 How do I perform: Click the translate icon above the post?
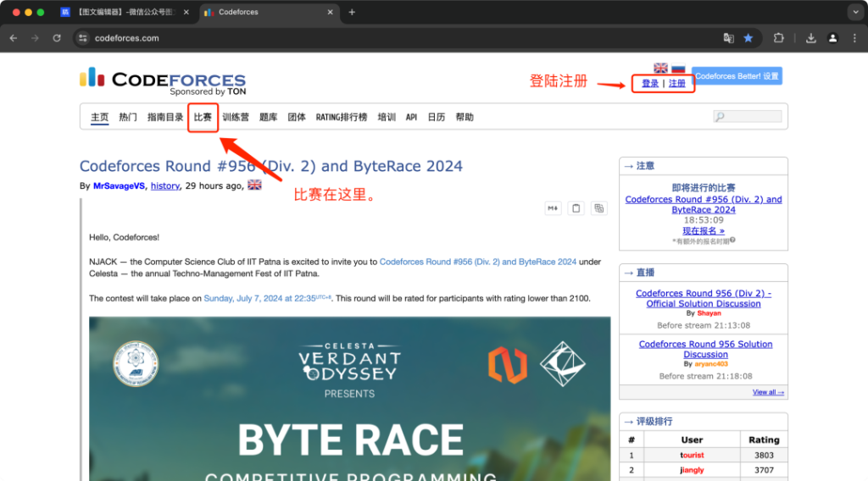pyautogui.click(x=598, y=208)
